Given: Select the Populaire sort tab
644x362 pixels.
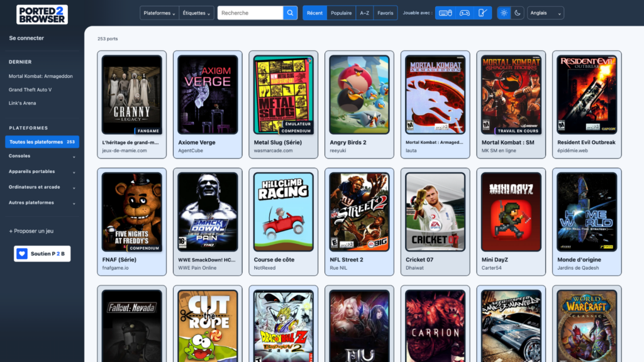Looking at the screenshot, I should point(341,13).
